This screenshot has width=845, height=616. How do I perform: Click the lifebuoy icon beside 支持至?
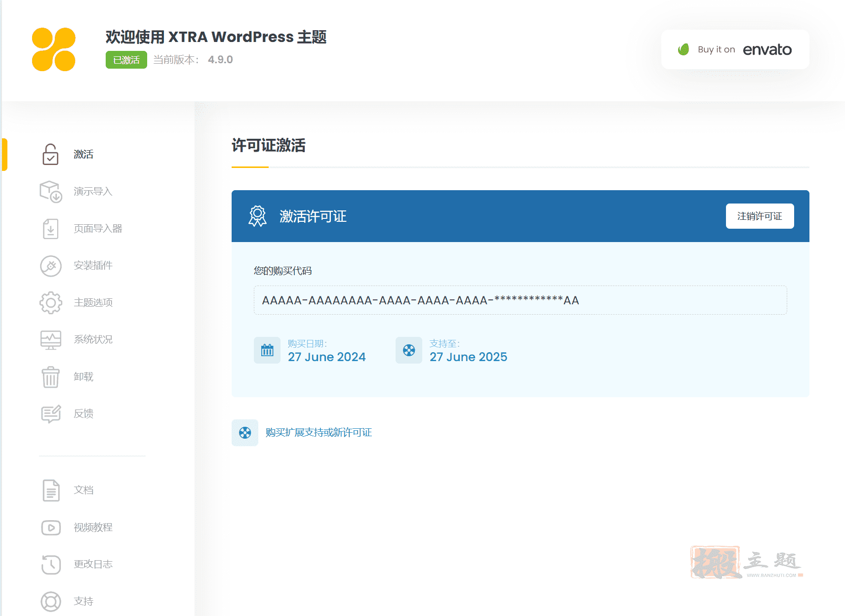click(x=409, y=350)
